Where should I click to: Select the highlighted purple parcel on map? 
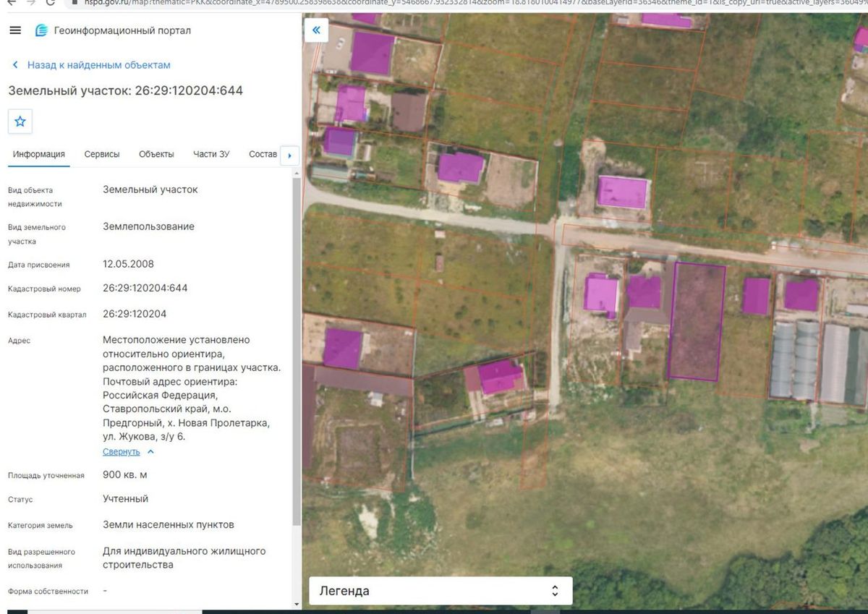click(697, 322)
